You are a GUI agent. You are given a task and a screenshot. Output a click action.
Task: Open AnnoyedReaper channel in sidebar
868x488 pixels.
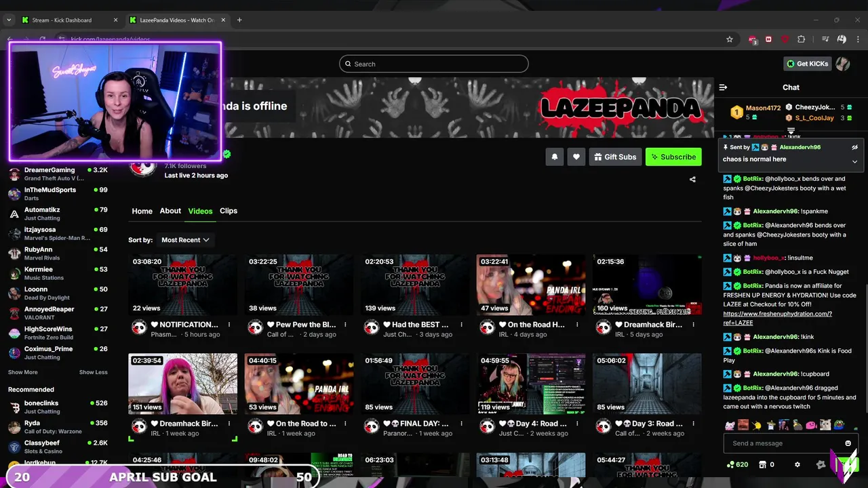tap(58, 313)
